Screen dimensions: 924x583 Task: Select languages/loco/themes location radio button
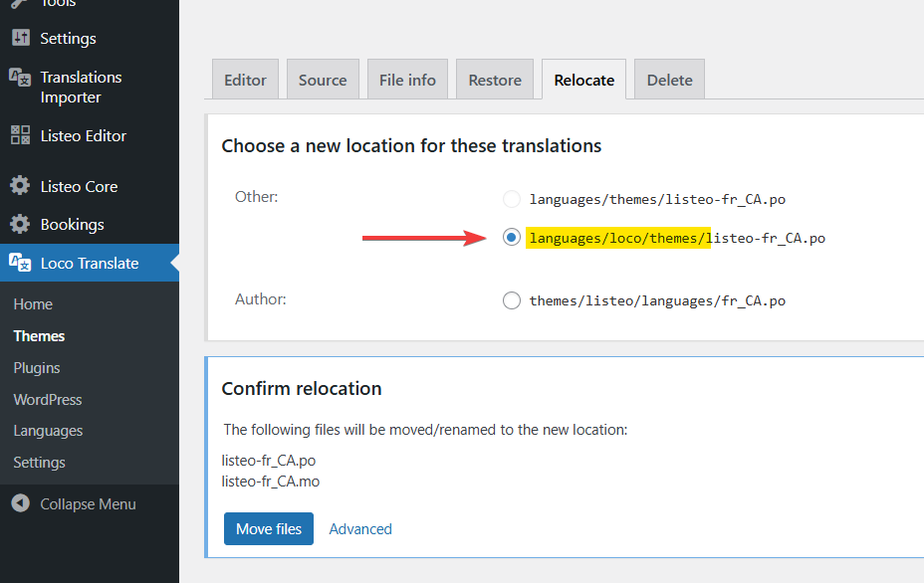[512, 238]
